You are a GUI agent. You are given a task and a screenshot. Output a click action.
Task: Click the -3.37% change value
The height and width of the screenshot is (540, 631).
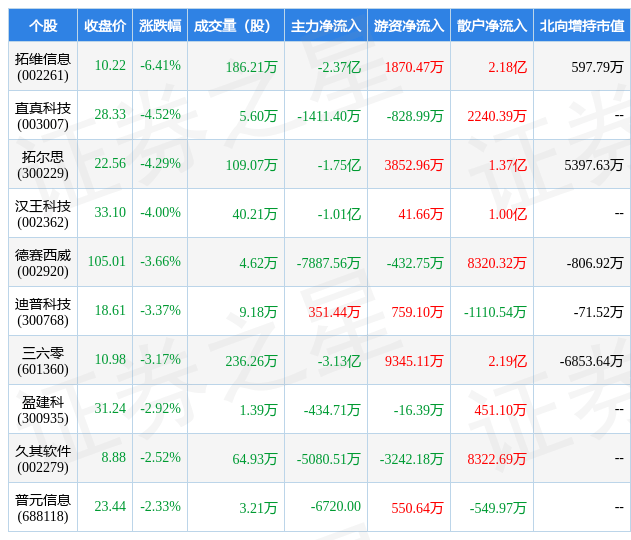tap(161, 310)
